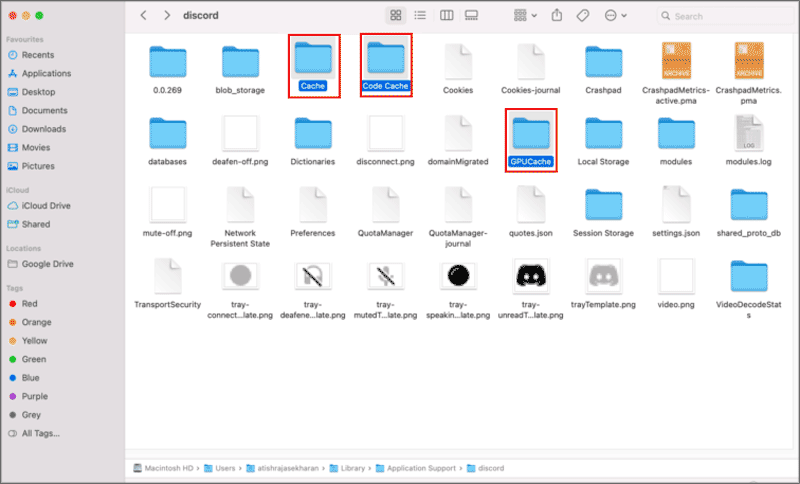Screen dimensions: 800x484
Task: Switch to list view
Action: [420, 15]
